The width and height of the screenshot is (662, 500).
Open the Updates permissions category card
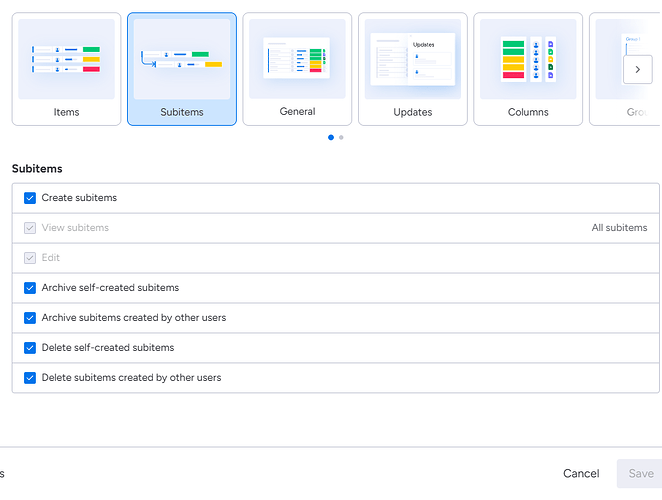tap(412, 69)
